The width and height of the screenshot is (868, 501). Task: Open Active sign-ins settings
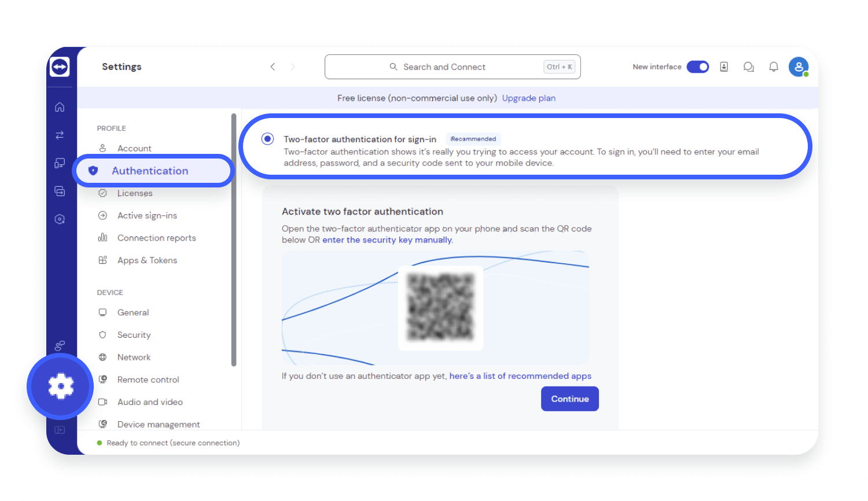(147, 215)
